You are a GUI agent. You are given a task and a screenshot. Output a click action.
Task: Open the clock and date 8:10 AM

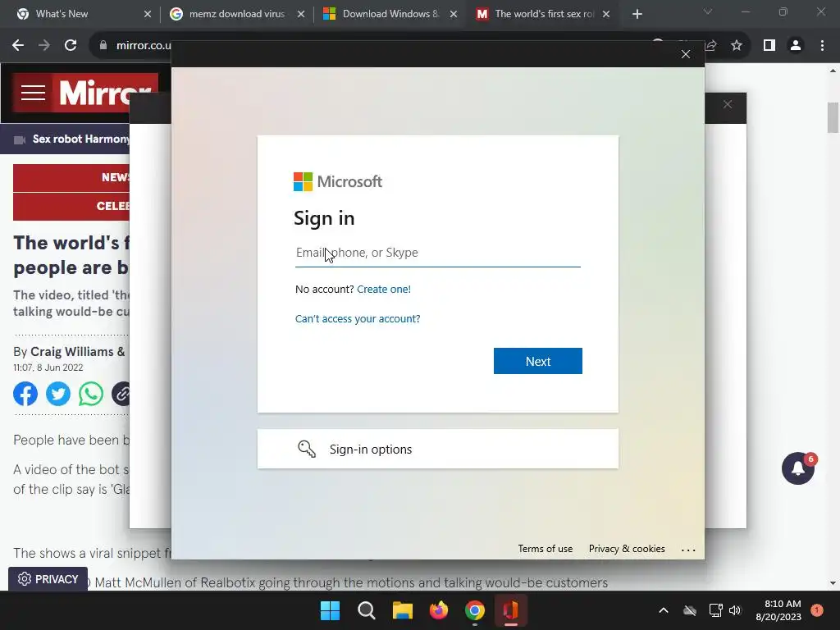(778, 610)
